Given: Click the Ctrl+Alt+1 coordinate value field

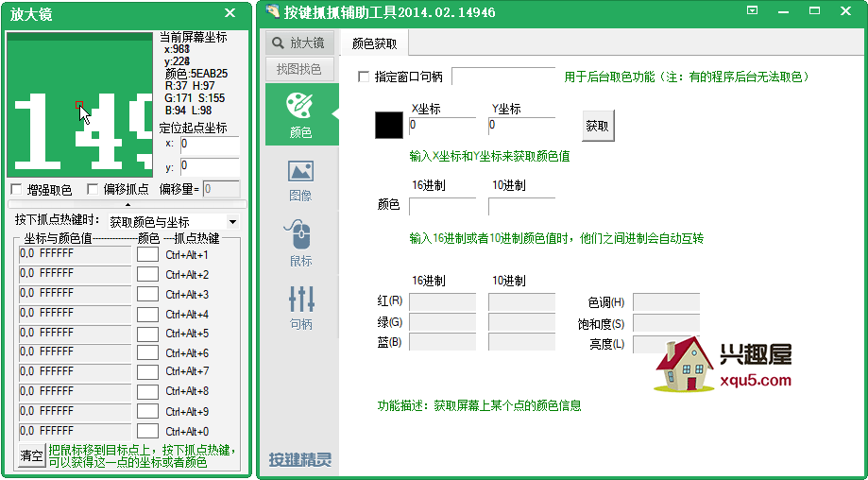Looking at the screenshot, I should coord(76,255).
